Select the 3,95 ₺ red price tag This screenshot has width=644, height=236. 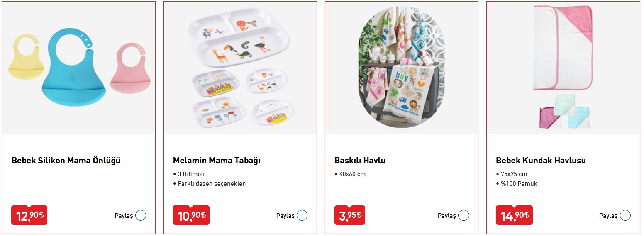349,215
